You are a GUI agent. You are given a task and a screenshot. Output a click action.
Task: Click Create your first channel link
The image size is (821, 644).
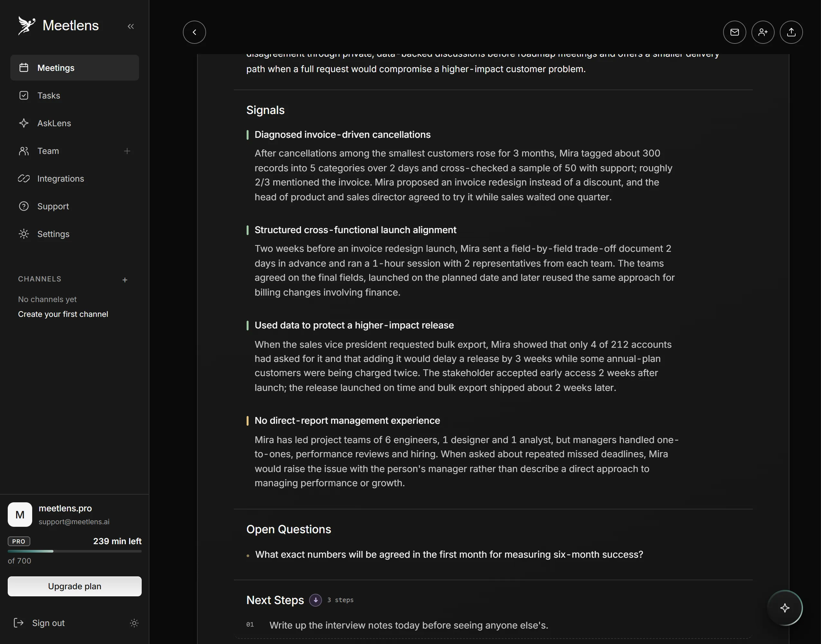click(63, 314)
